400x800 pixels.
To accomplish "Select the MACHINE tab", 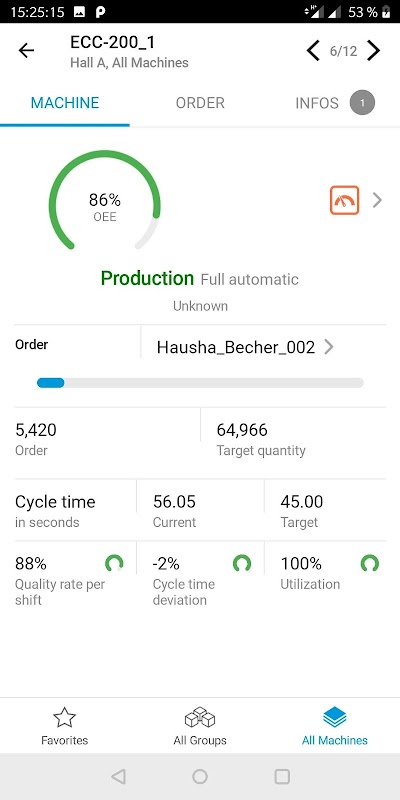I will 65,103.
